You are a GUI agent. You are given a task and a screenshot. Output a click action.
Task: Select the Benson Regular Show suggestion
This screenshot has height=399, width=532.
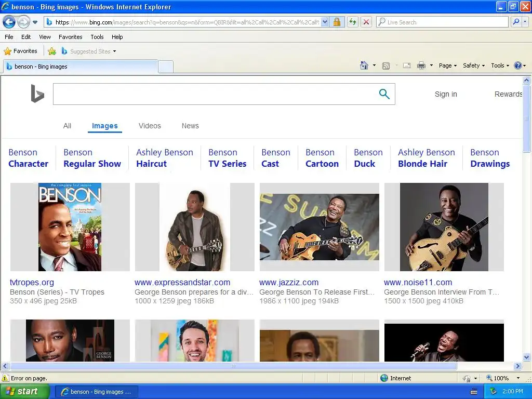[x=92, y=158]
